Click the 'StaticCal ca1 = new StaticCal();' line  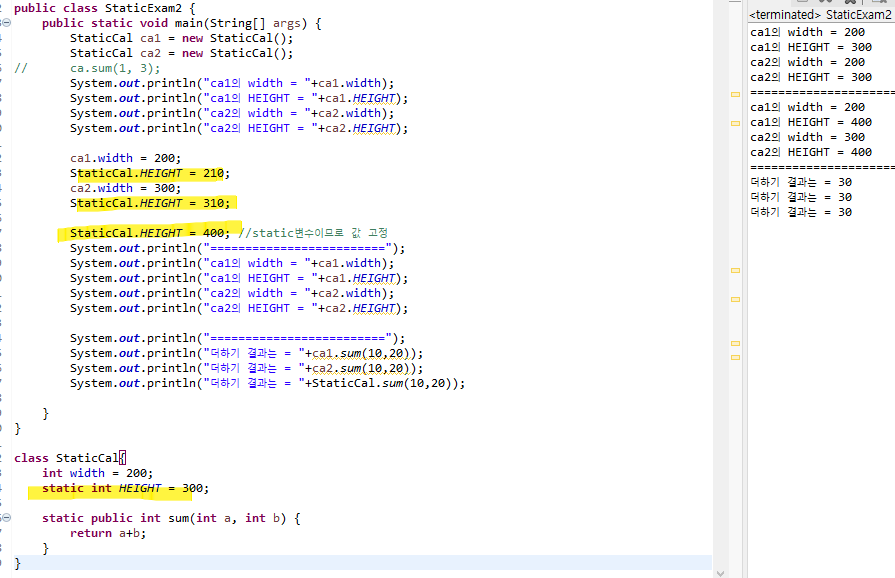[182, 38]
